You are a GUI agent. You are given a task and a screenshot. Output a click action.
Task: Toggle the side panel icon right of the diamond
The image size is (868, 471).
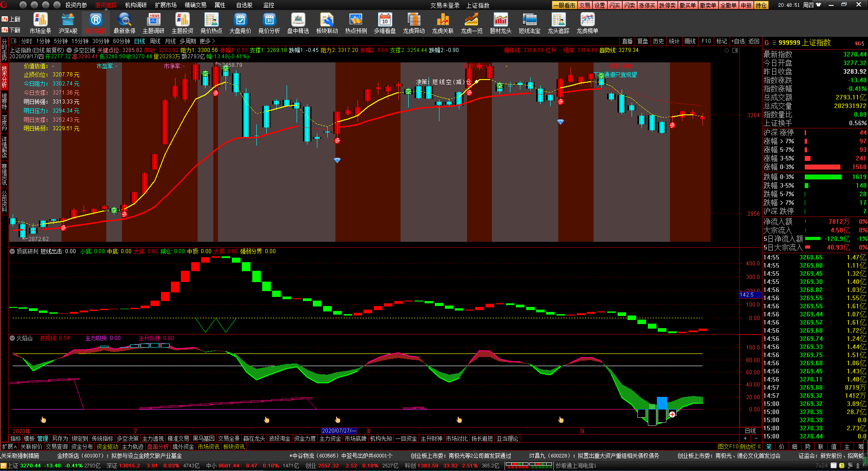[x=735, y=51]
